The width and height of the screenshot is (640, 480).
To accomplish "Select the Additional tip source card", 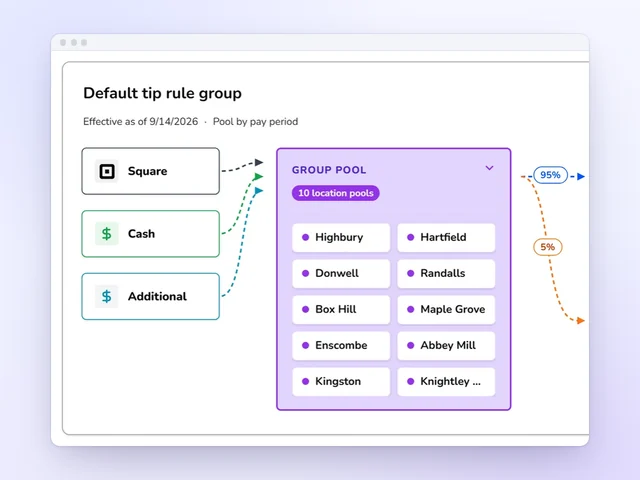I will point(151,296).
